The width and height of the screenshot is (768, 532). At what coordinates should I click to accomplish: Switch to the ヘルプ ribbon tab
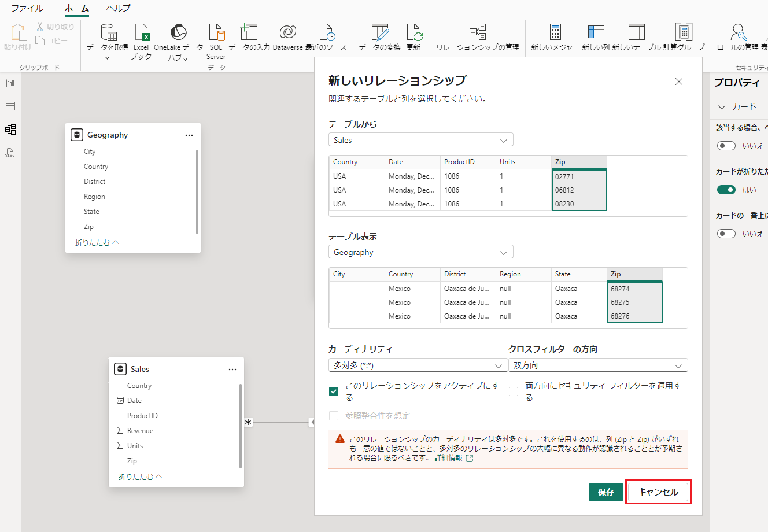(x=119, y=8)
